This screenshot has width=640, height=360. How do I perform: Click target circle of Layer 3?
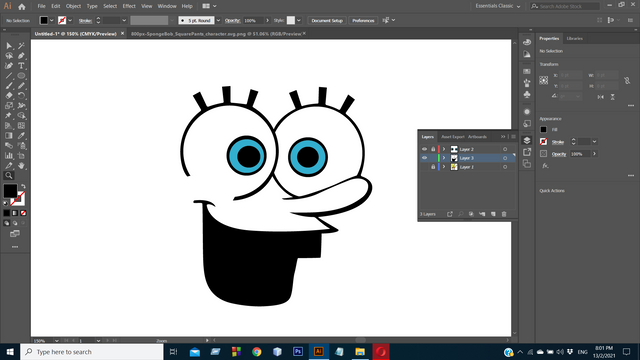click(x=505, y=158)
